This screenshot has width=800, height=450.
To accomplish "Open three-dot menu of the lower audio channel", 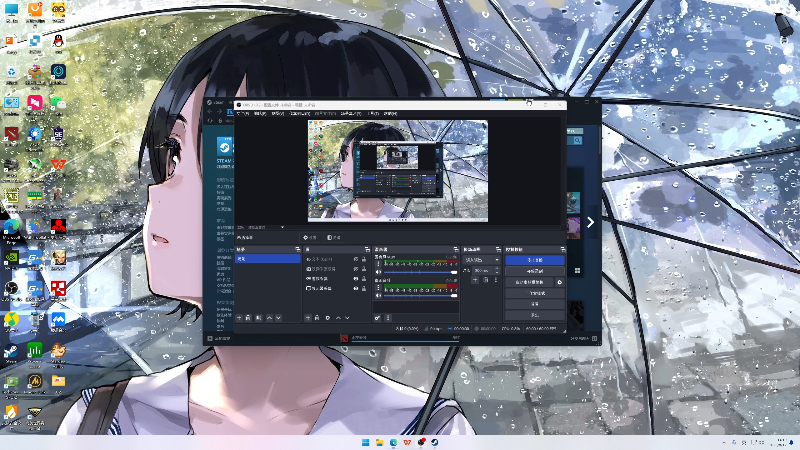I will click(378, 288).
